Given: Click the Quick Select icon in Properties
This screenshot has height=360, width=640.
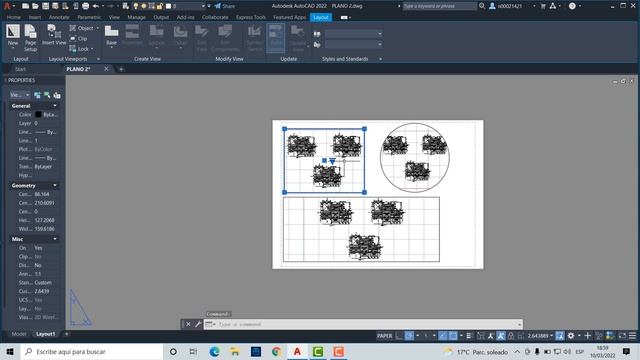Looking at the screenshot, I should click(x=57, y=95).
